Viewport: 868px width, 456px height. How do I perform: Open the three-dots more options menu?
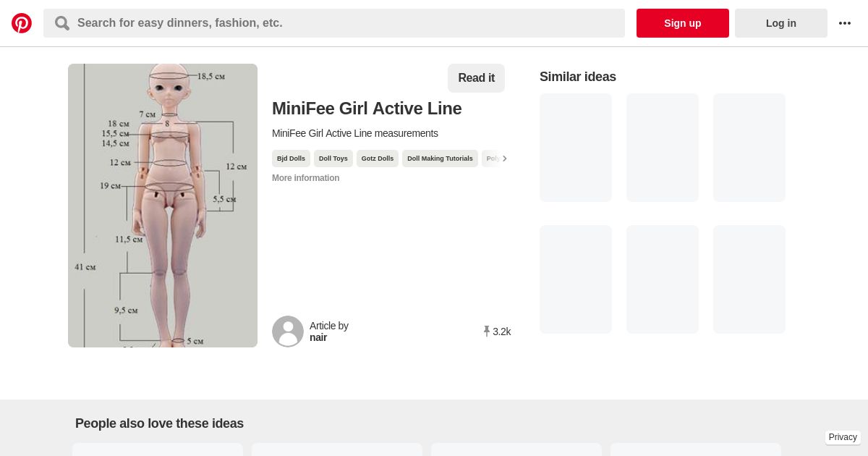(845, 23)
